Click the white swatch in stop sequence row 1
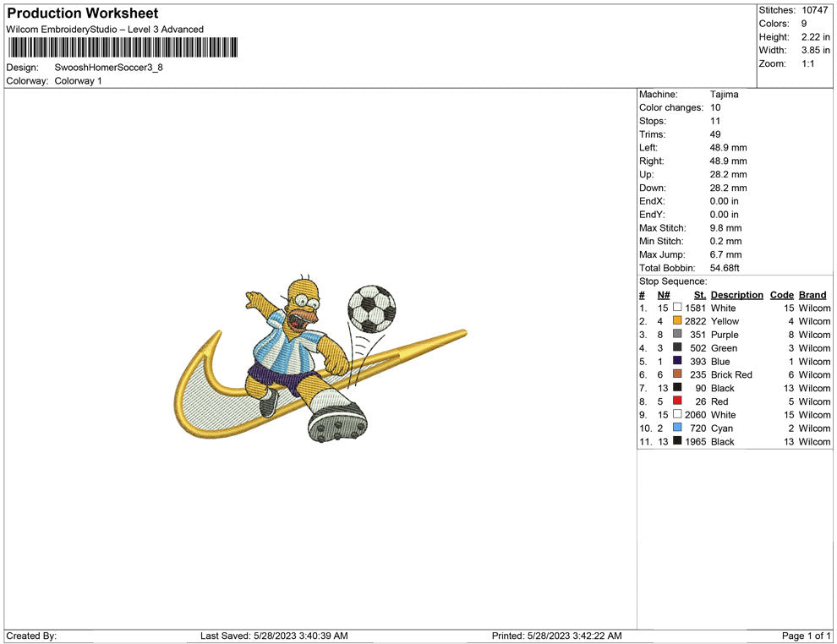 [x=677, y=308]
